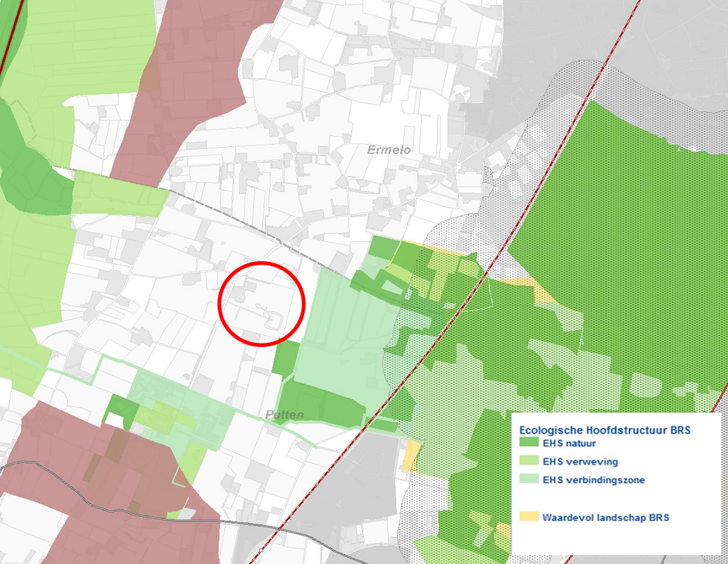Click the center of the red circle marker

261,303
